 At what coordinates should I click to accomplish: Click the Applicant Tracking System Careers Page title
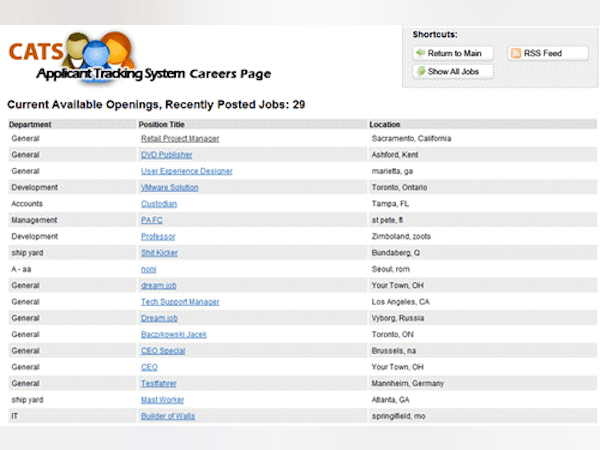[153, 73]
